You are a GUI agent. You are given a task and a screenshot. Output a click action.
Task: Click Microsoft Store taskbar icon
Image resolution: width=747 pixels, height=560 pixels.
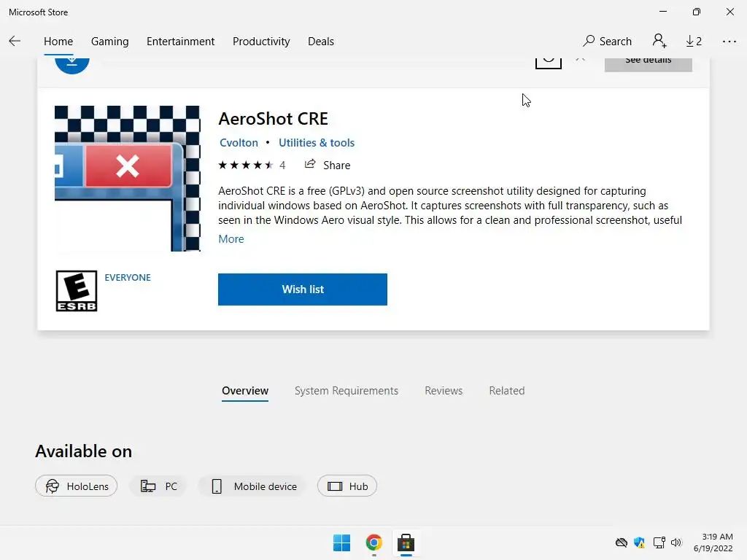[x=406, y=542]
